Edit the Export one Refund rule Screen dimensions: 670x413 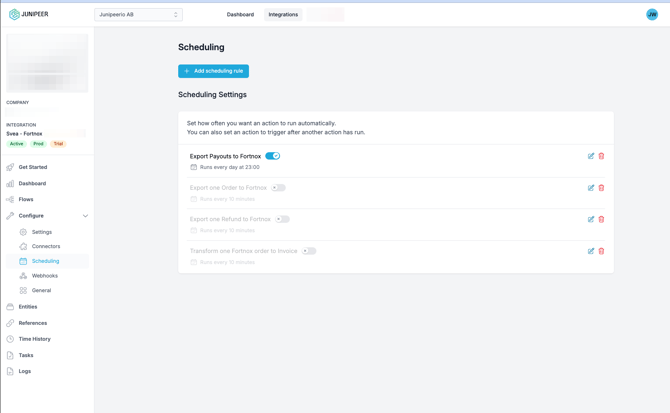pyautogui.click(x=591, y=219)
